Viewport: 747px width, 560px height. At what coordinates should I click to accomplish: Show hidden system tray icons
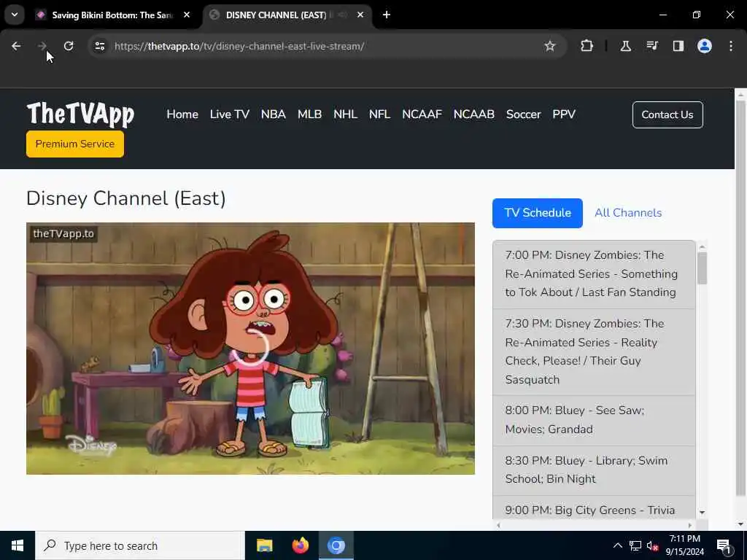click(x=617, y=545)
